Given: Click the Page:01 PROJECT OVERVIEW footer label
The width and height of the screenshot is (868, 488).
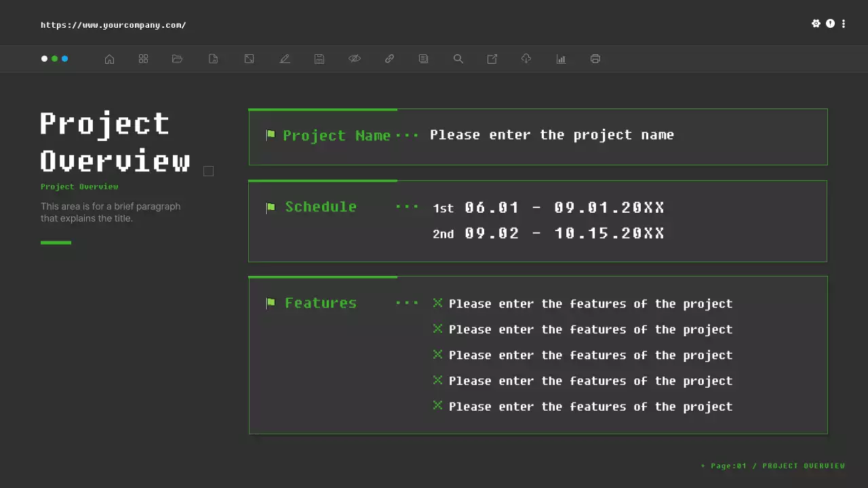Looking at the screenshot, I should (x=773, y=466).
